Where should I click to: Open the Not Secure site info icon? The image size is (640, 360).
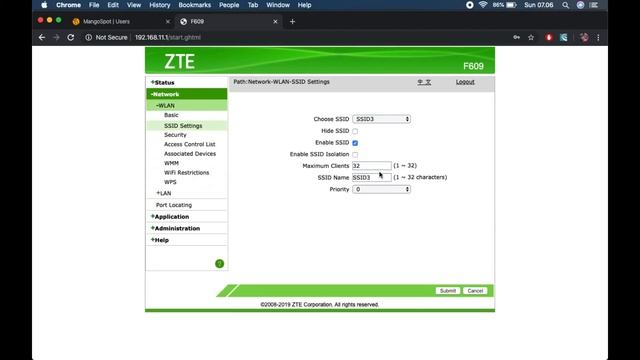pyautogui.click(x=88, y=37)
